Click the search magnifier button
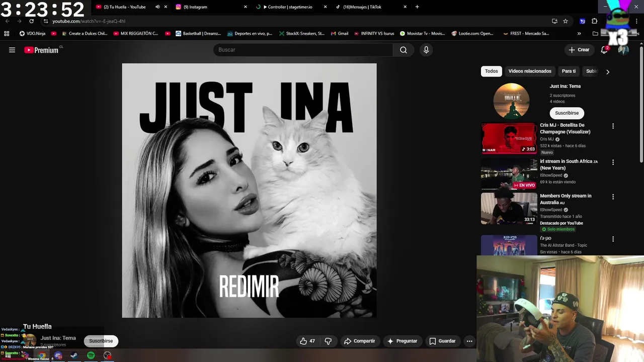Image resolution: width=644 pixels, height=362 pixels. pyautogui.click(x=404, y=50)
